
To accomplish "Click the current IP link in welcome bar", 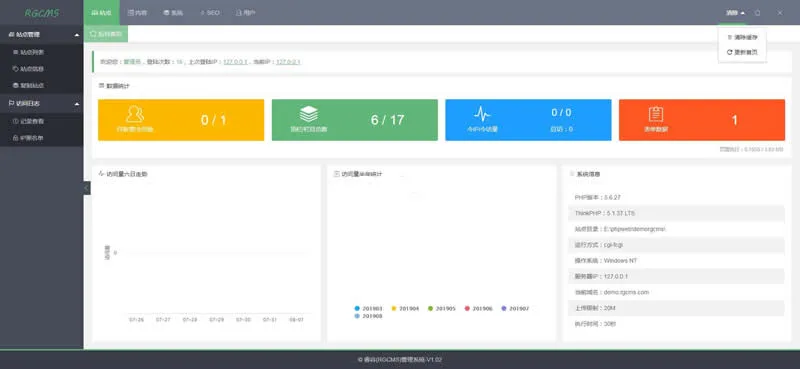I will click(288, 62).
